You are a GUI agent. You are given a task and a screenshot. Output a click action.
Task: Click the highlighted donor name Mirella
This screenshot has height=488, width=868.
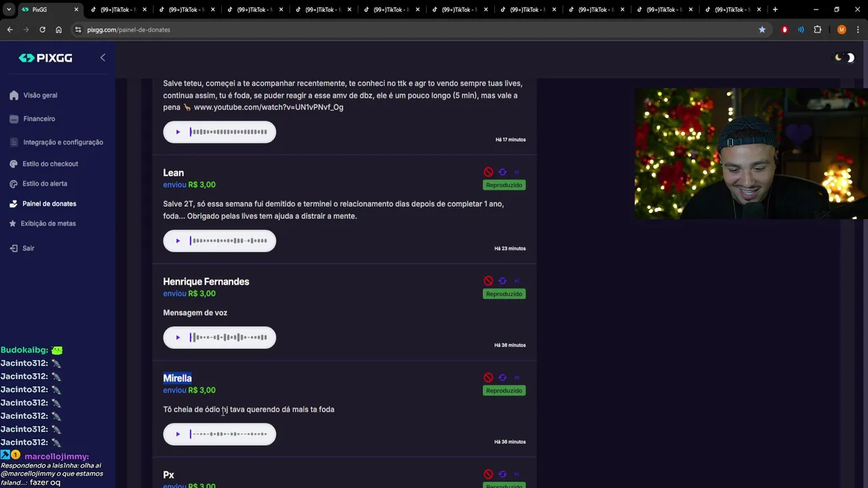(177, 378)
